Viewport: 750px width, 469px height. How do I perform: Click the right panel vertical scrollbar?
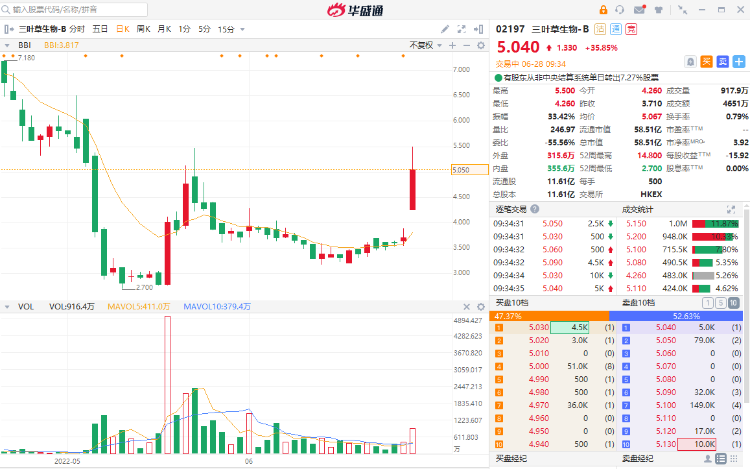pyautogui.click(x=747, y=304)
